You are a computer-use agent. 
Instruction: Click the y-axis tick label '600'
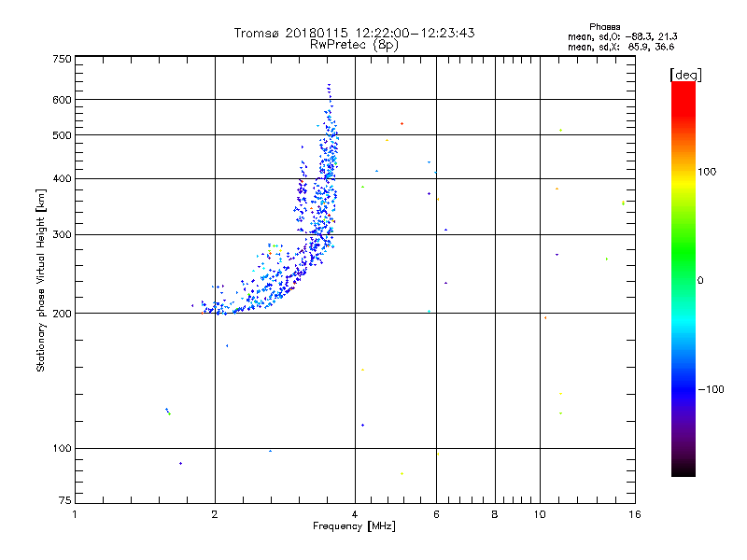coord(62,100)
